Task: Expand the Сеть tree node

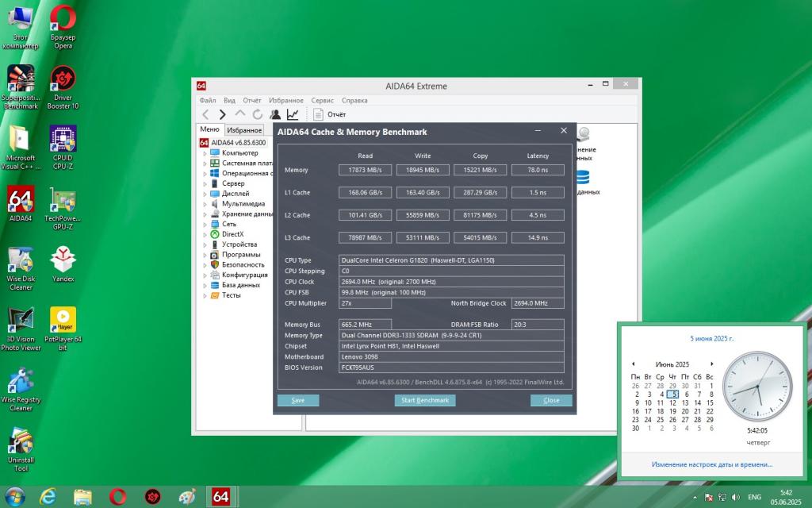Action: 205,225
